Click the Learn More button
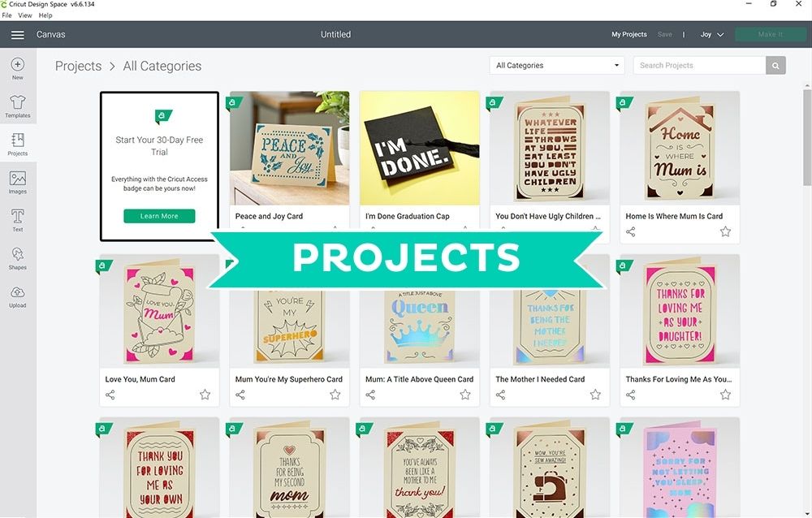This screenshot has height=518, width=812. point(159,216)
